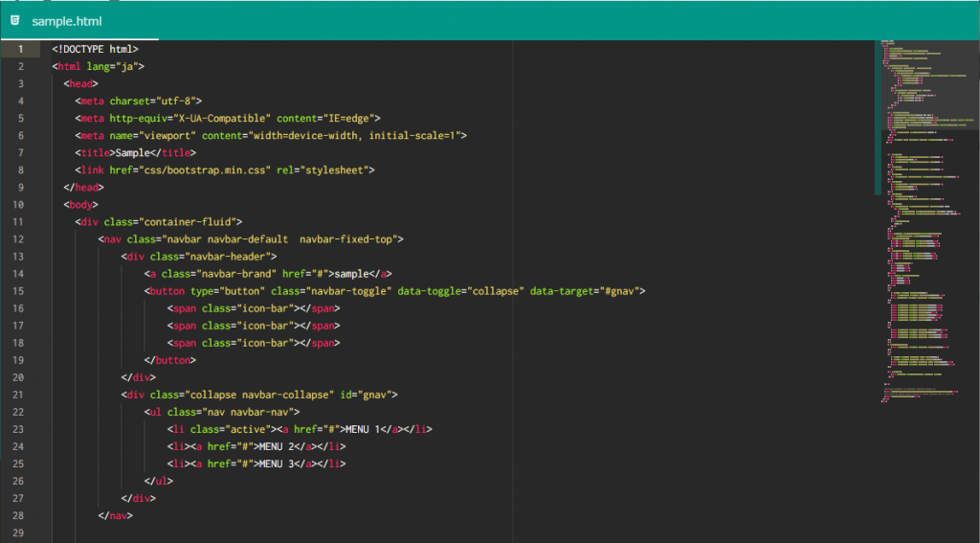Click line number 10 beside the body tag
The height and width of the screenshot is (543, 980).
click(x=20, y=204)
